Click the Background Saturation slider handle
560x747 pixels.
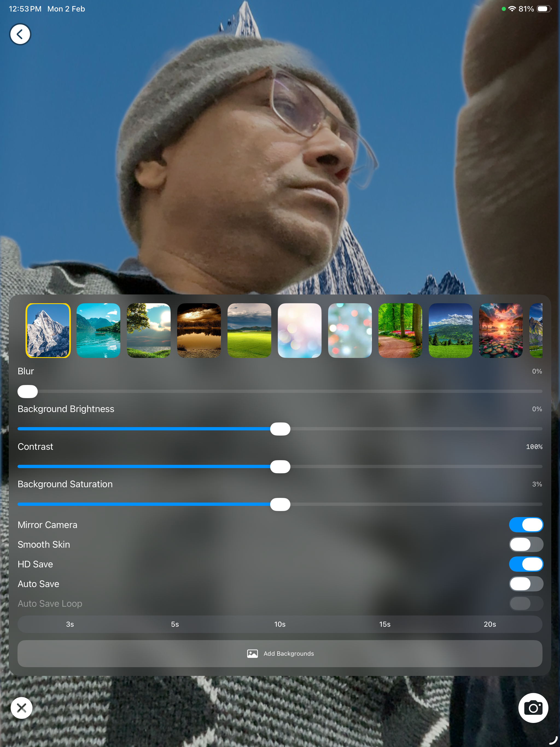(x=280, y=504)
